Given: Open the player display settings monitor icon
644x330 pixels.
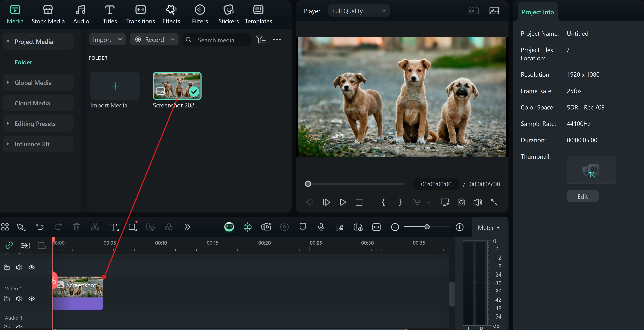Looking at the screenshot, I should pos(445,202).
